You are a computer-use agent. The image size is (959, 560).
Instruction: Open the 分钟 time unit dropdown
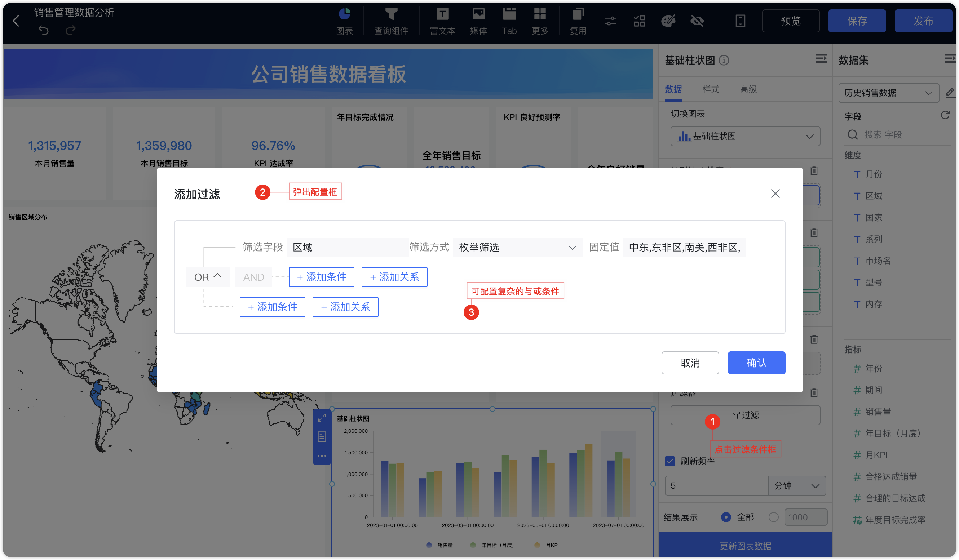tap(797, 486)
